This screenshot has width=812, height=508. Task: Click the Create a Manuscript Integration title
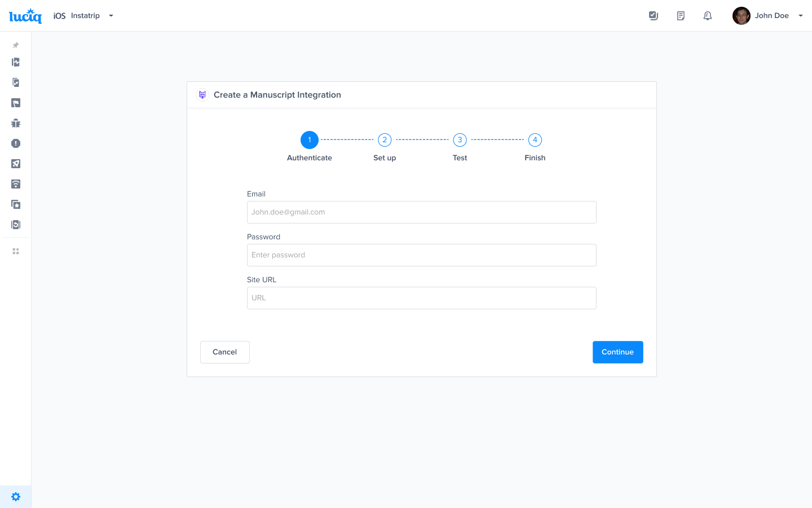[x=277, y=95]
